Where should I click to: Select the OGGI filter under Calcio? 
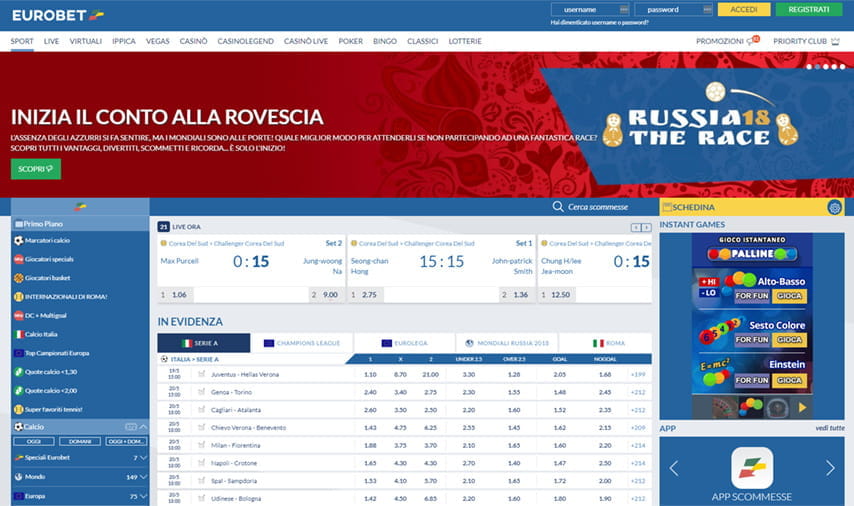coord(34,441)
